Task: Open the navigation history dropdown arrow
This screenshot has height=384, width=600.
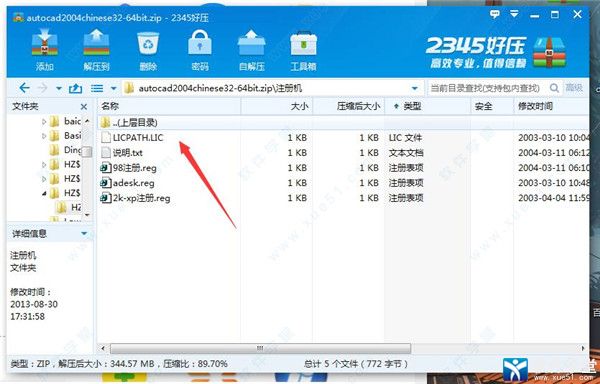Action: 59,89
